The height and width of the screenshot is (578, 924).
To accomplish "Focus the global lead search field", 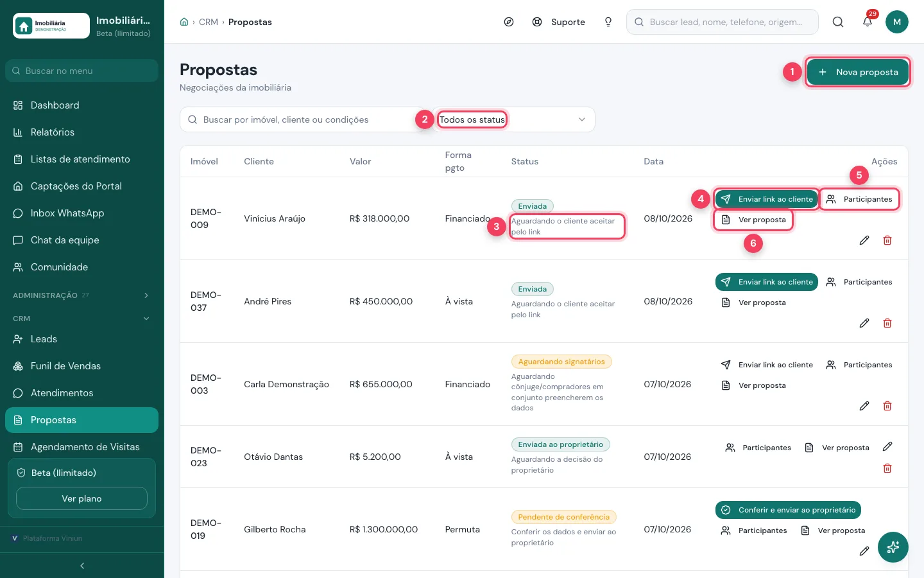I will 723,22.
